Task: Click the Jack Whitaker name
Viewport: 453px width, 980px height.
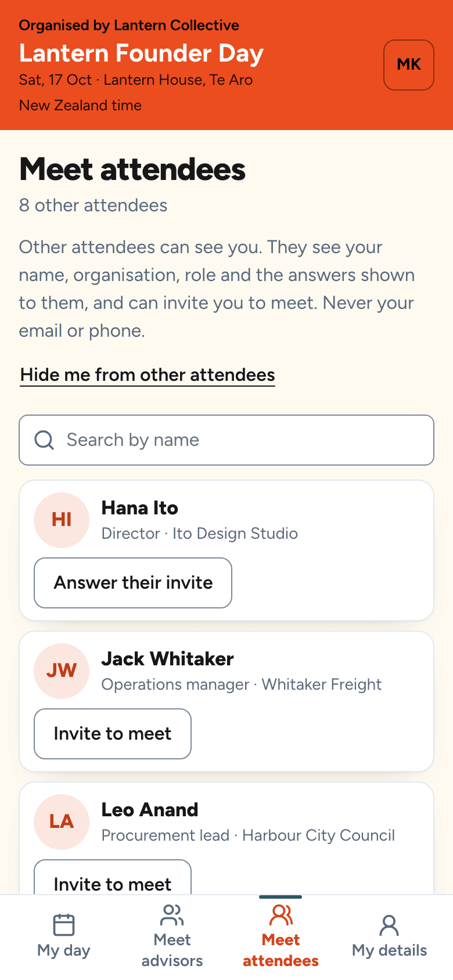Action: pos(167,659)
